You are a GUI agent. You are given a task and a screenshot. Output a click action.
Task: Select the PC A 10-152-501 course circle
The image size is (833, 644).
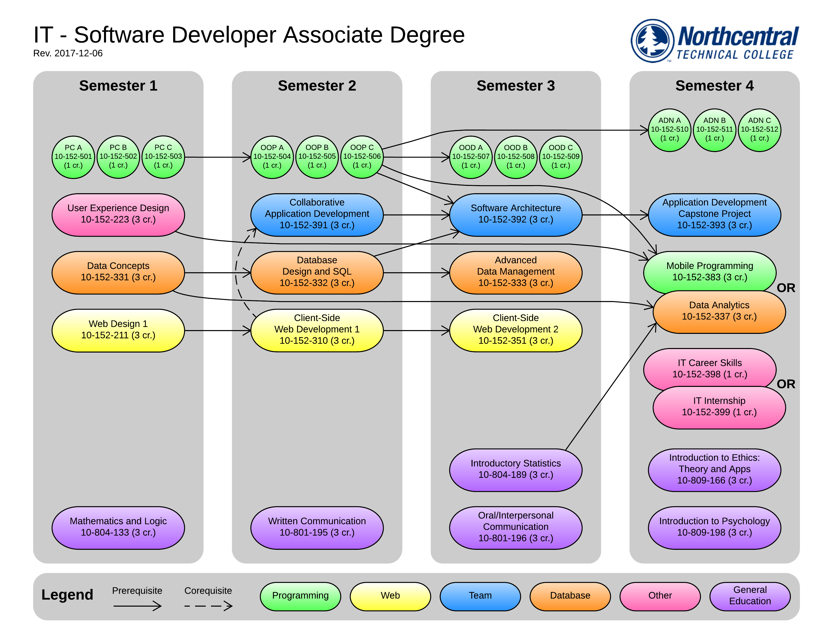pos(73,157)
